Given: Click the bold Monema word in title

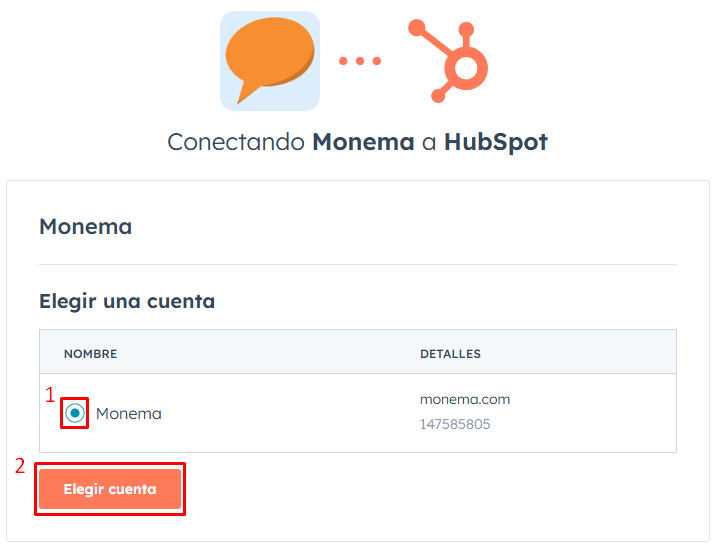Looking at the screenshot, I should (x=363, y=142).
